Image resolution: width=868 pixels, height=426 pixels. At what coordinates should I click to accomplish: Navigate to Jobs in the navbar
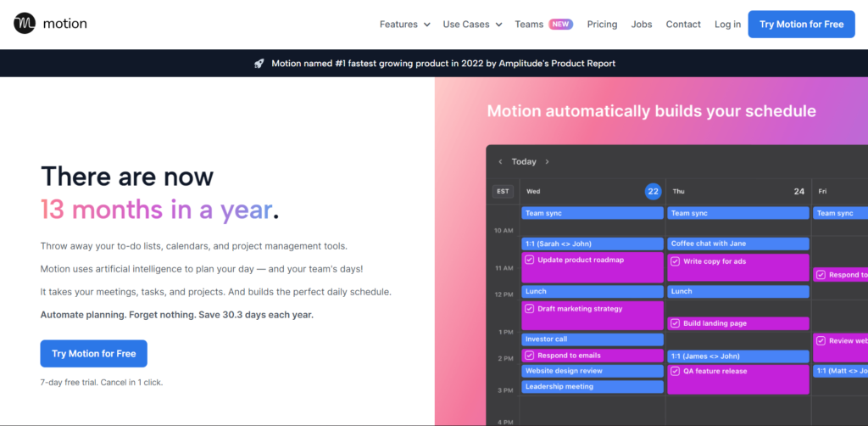(x=642, y=25)
